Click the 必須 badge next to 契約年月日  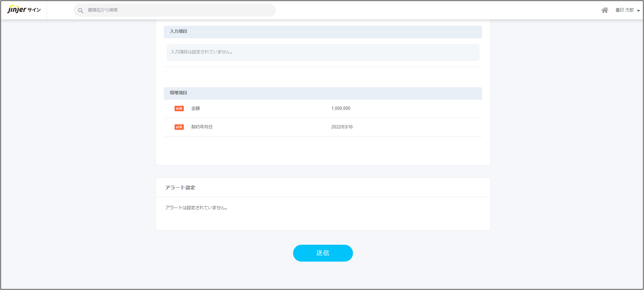(x=179, y=127)
